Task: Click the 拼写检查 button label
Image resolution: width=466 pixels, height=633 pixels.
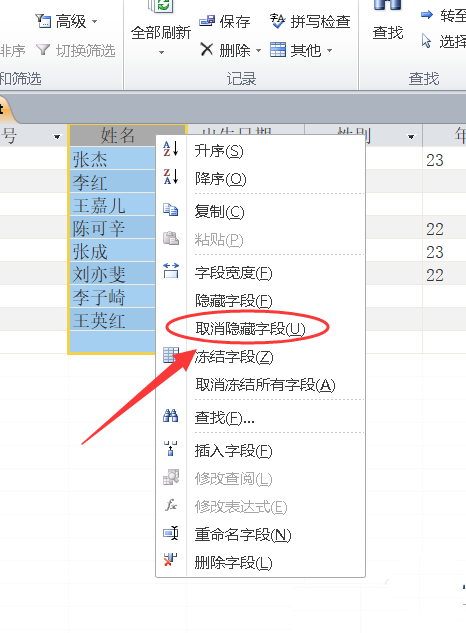Action: 320,21
